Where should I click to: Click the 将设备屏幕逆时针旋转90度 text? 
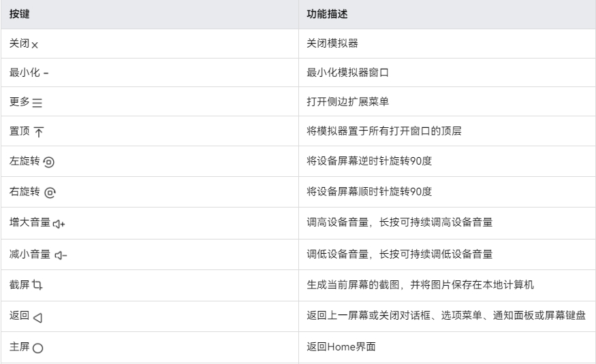click(369, 161)
